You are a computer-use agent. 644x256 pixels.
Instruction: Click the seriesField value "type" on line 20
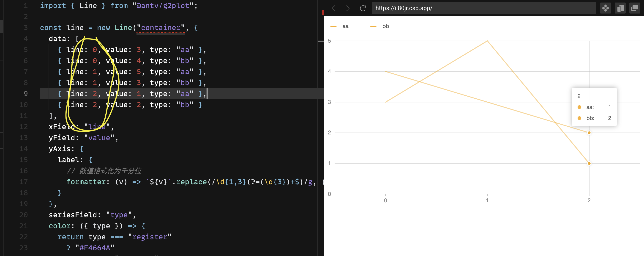click(x=120, y=215)
